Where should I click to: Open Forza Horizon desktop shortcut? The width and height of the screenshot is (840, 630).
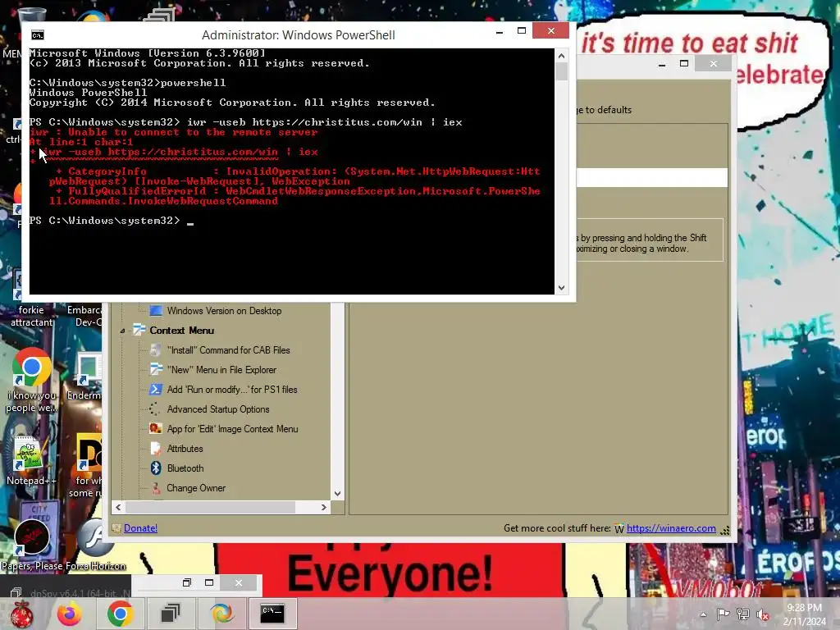[96, 544]
